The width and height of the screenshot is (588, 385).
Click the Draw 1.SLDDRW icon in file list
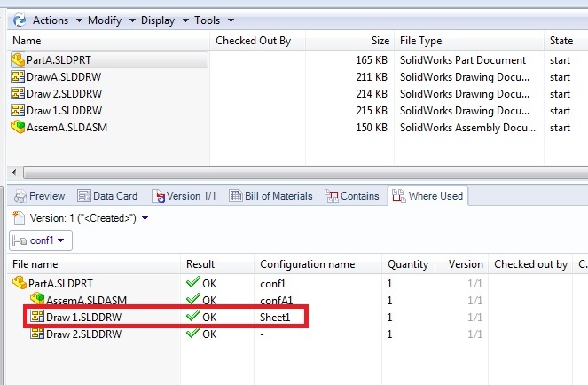(18, 111)
